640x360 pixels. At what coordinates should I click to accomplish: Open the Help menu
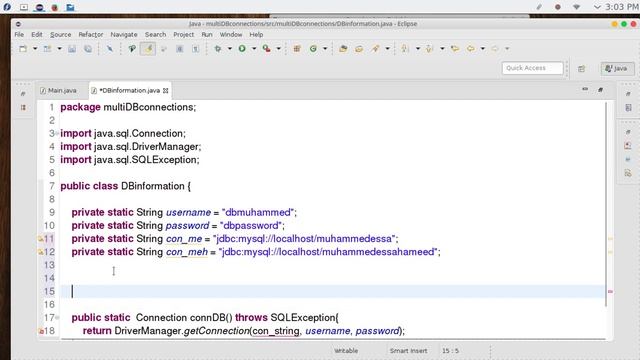click(x=256, y=35)
